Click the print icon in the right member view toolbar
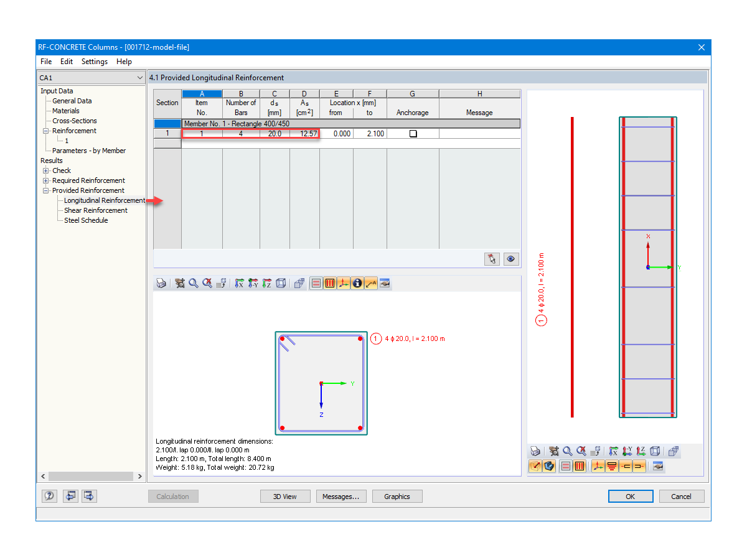 click(535, 451)
